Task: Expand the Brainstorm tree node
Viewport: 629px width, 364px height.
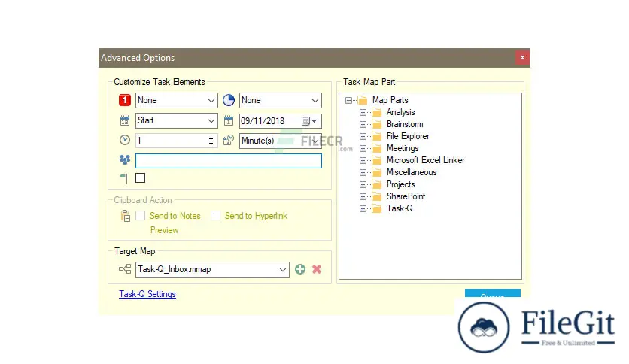Action: [363, 124]
